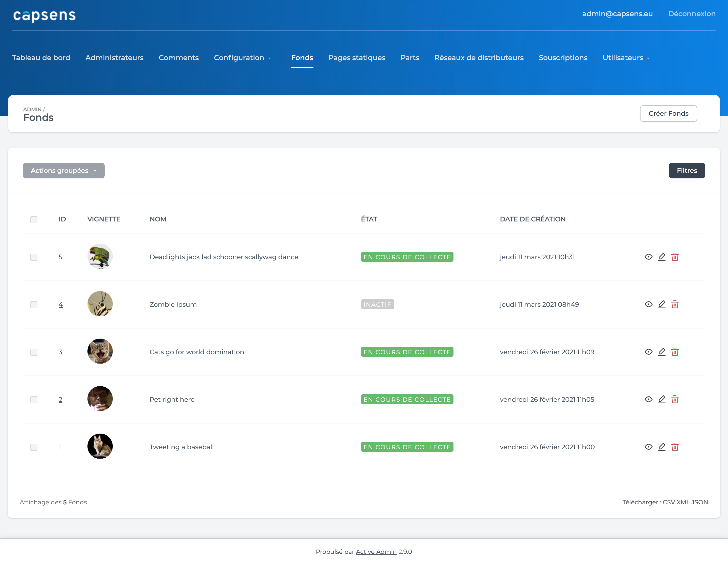Viewport: 728px width, 565px height.
Task: Open the Actions groupées dropdown
Action: [63, 170]
